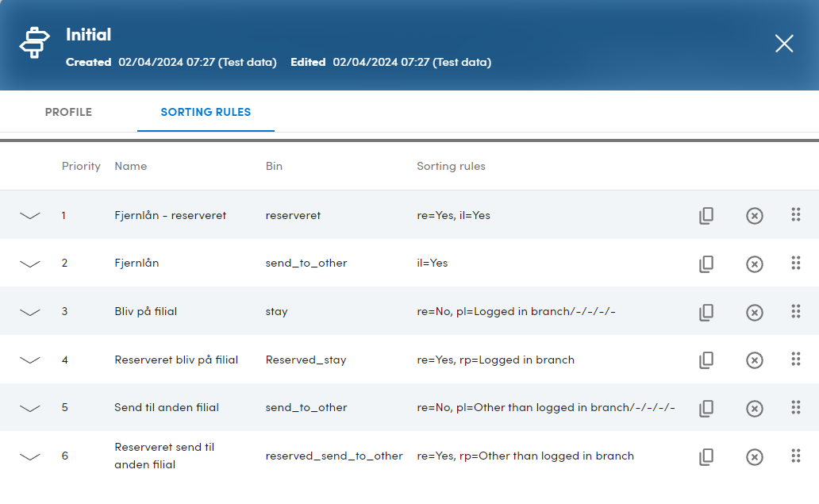
Task: Copy the 'Send til anden filial' rule
Action: (706, 408)
